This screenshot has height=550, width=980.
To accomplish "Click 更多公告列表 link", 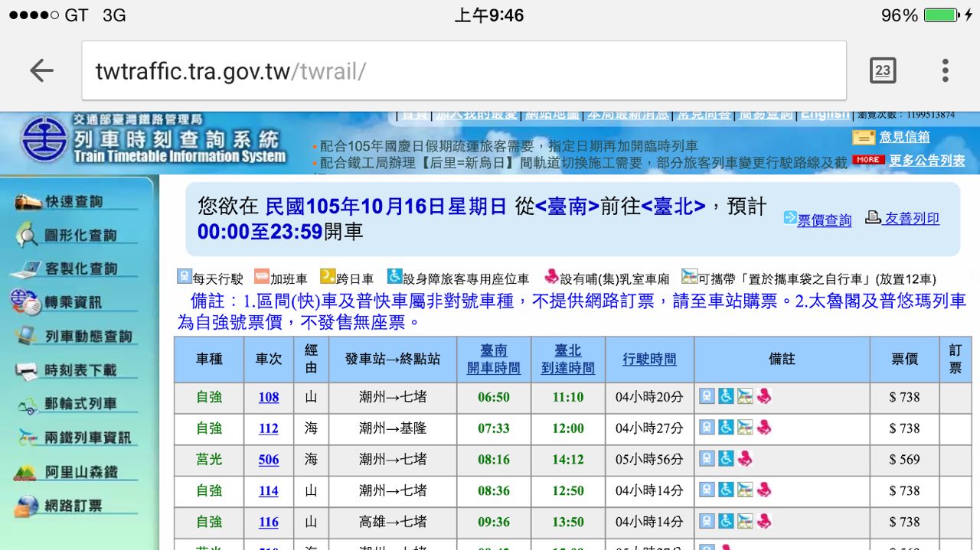I will pyautogui.click(x=927, y=161).
